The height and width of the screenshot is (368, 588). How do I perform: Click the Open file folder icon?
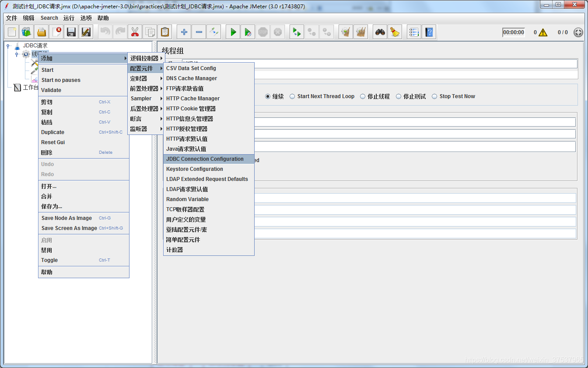point(42,32)
